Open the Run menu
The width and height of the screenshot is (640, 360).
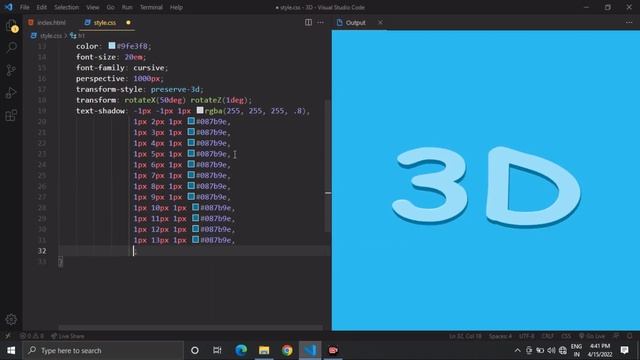(x=127, y=7)
